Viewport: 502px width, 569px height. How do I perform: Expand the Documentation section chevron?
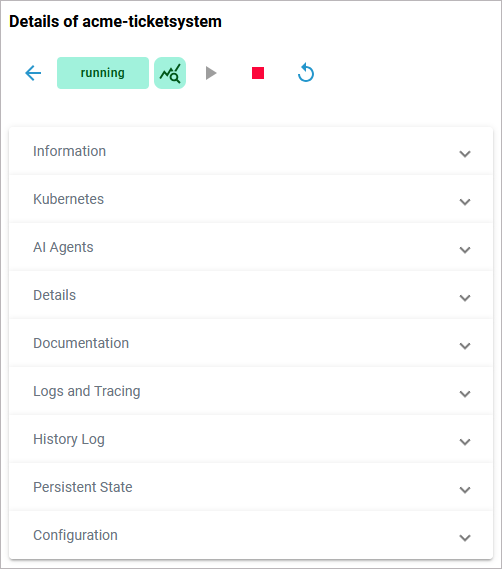465,346
